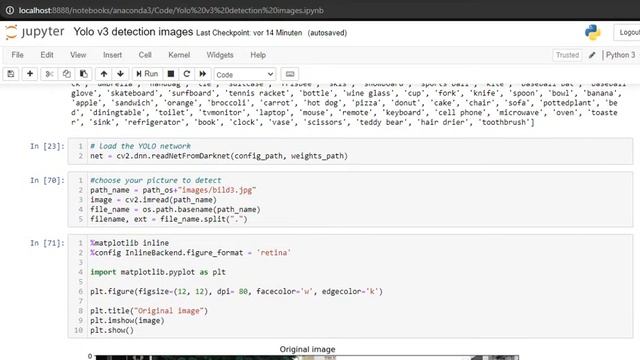Click the os.path.basename code line

click(x=175, y=209)
